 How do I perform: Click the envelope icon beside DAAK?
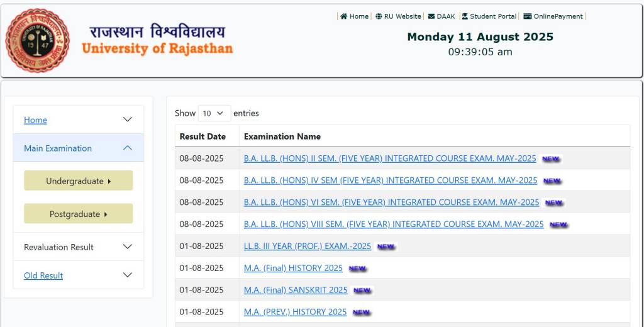tap(431, 16)
